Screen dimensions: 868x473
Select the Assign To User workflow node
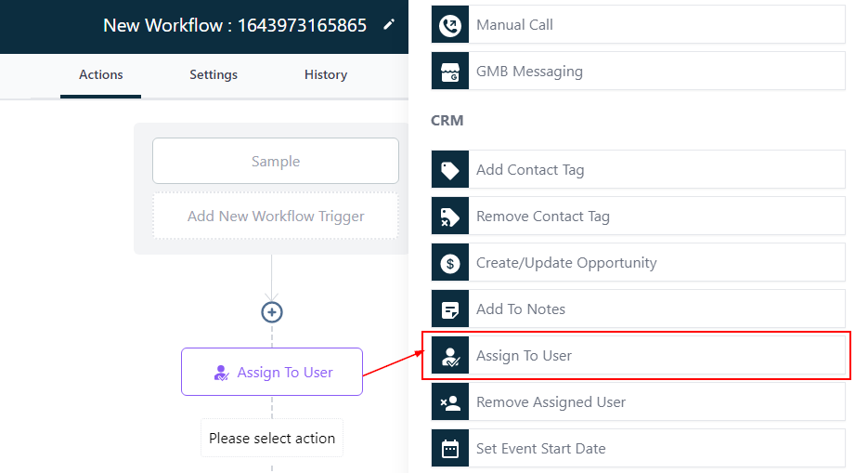point(272,373)
